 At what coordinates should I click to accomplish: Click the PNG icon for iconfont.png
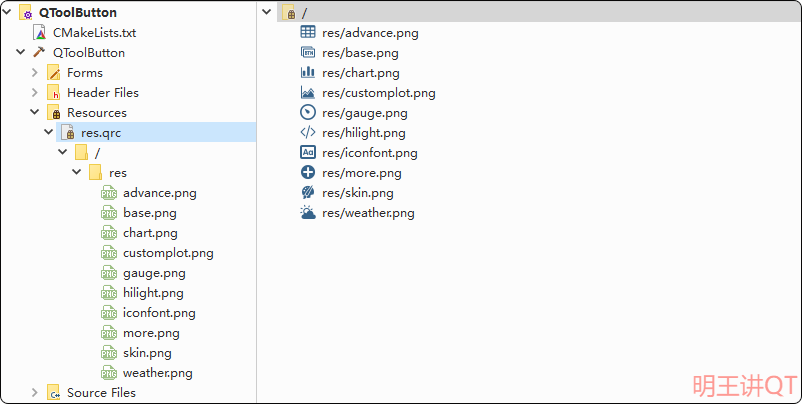click(x=109, y=313)
